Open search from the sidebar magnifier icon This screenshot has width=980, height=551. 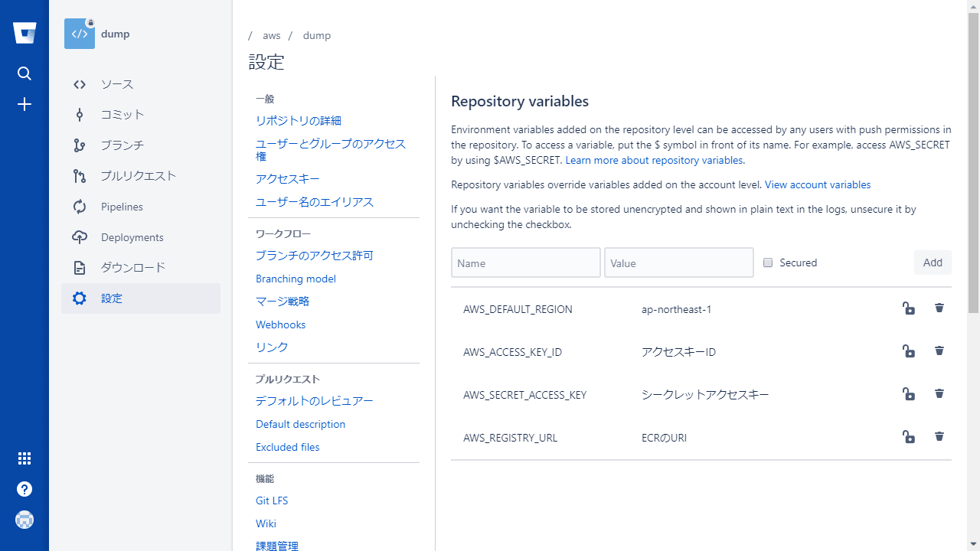24,73
